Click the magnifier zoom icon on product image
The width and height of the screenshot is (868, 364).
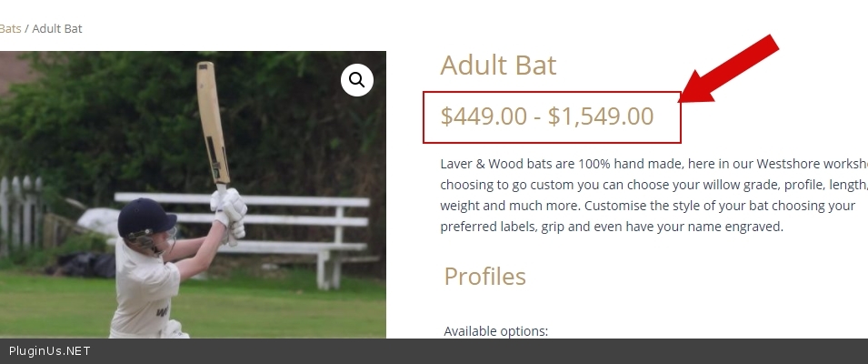(356, 80)
